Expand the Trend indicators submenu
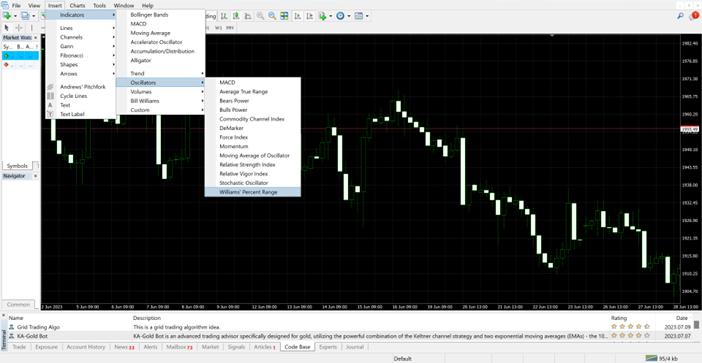Image resolution: width=702 pixels, height=363 pixels. (160, 73)
